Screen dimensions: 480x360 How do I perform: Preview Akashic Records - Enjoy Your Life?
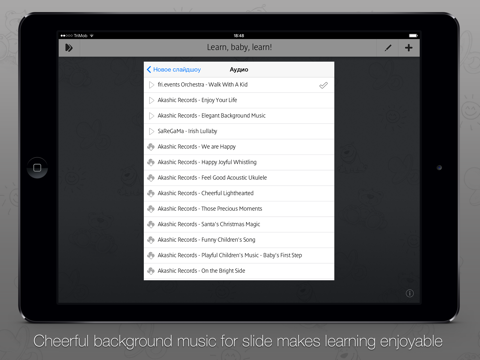[x=151, y=100]
